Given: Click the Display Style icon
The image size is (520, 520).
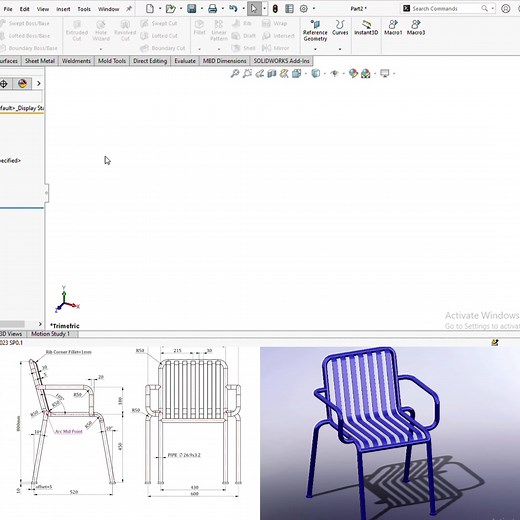Looking at the screenshot, I should 315,73.
